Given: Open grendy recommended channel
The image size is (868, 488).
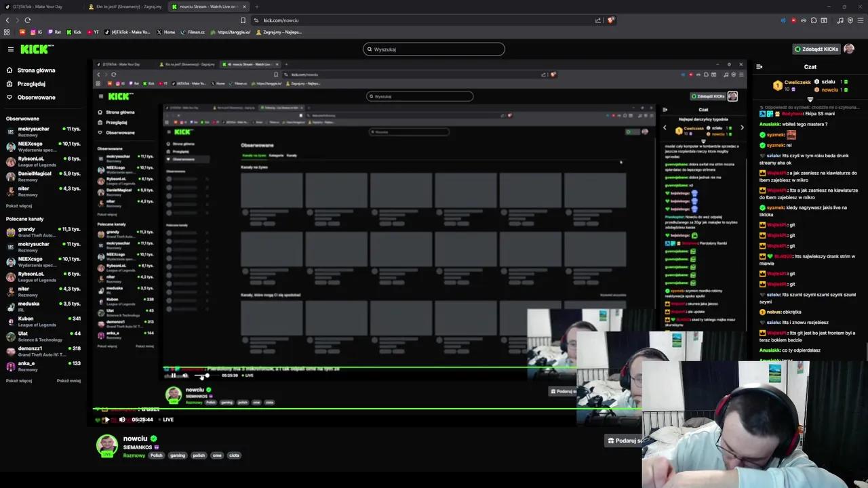Looking at the screenshot, I should 43,232.
